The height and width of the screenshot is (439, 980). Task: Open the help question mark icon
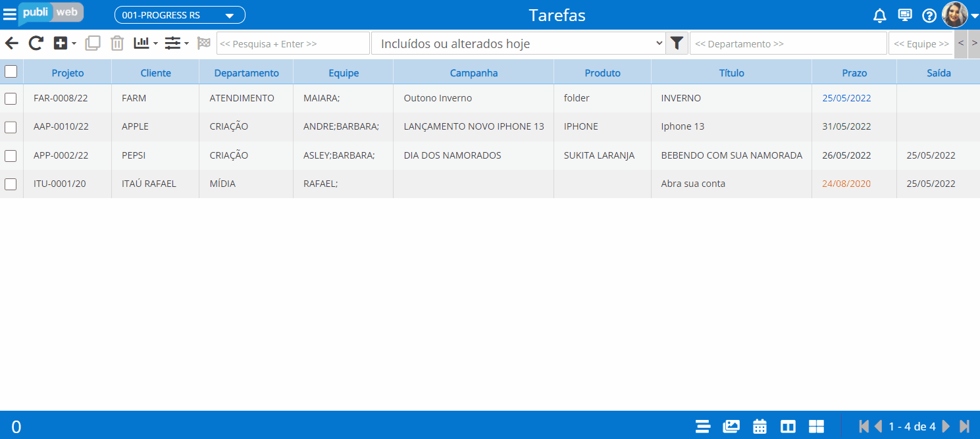pyautogui.click(x=929, y=16)
